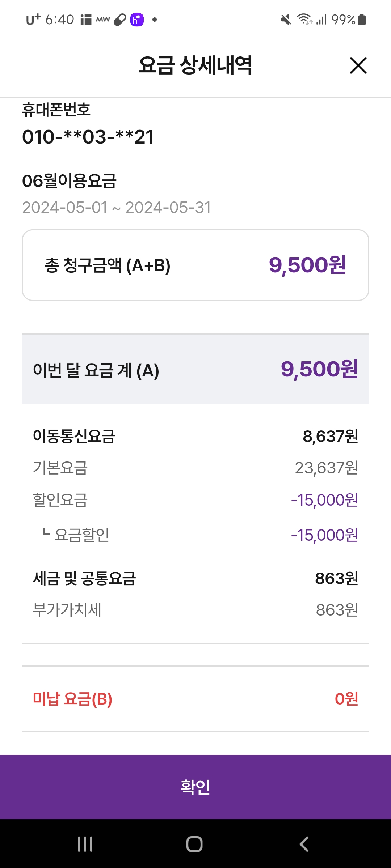Tap the Wi-Fi status icon
Viewport: 391px width, 868px height.
point(304,19)
